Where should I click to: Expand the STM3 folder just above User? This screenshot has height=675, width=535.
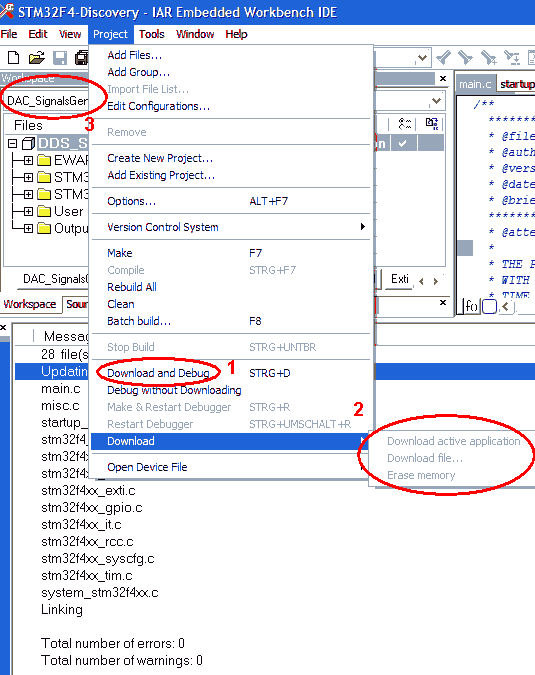pyautogui.click(x=28, y=195)
